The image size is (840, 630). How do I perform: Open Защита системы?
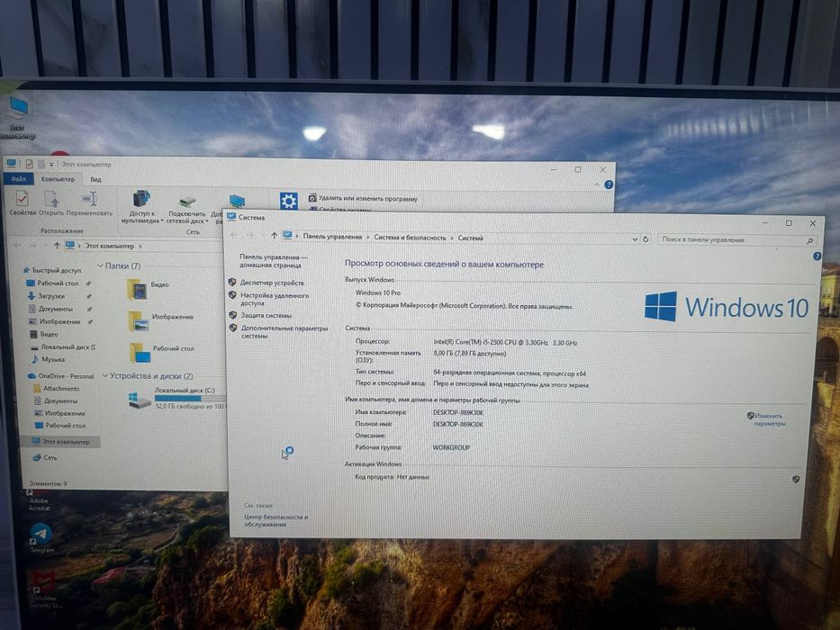[x=266, y=316]
